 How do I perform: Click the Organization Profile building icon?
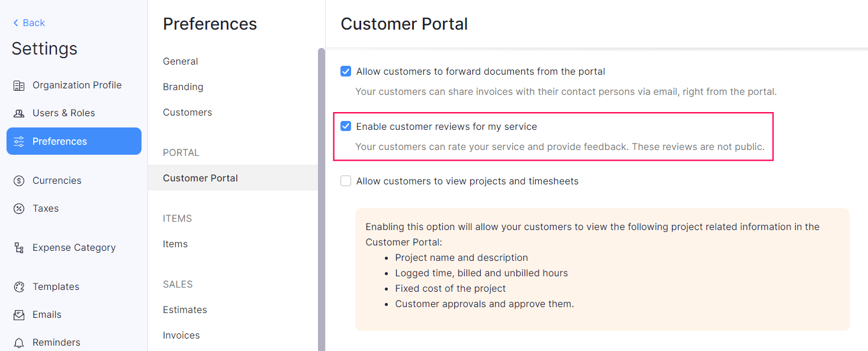pyautogui.click(x=19, y=85)
